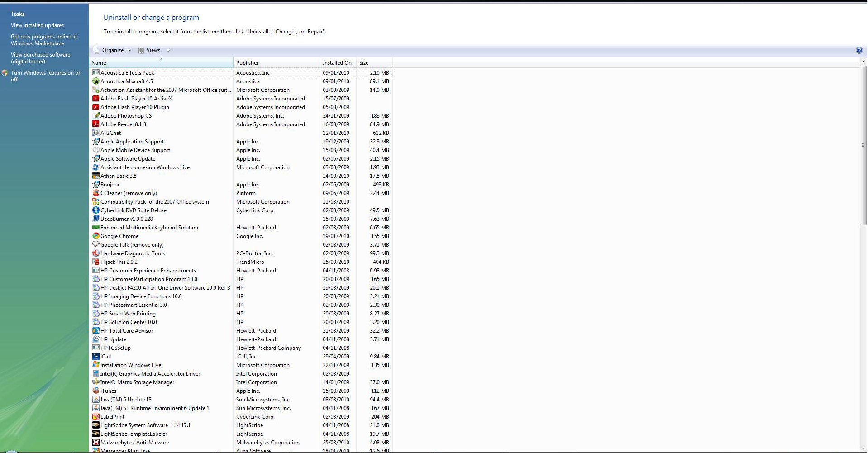Click the Acoustica Mixcraft 4.5 icon

pyautogui.click(x=95, y=81)
